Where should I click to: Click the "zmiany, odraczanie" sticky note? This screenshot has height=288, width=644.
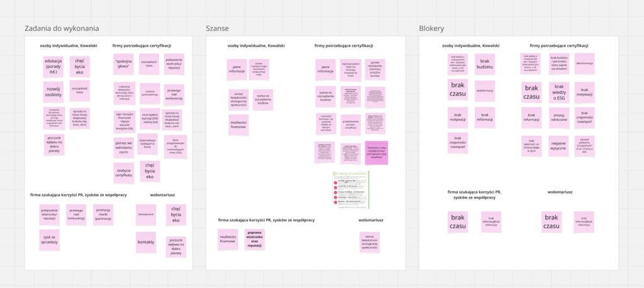coord(558,118)
